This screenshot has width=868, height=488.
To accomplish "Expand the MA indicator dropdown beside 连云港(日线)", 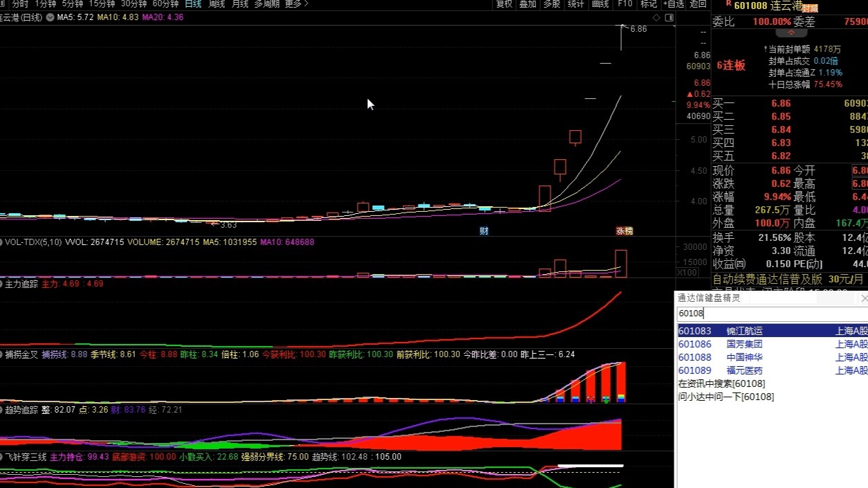I will (50, 17).
